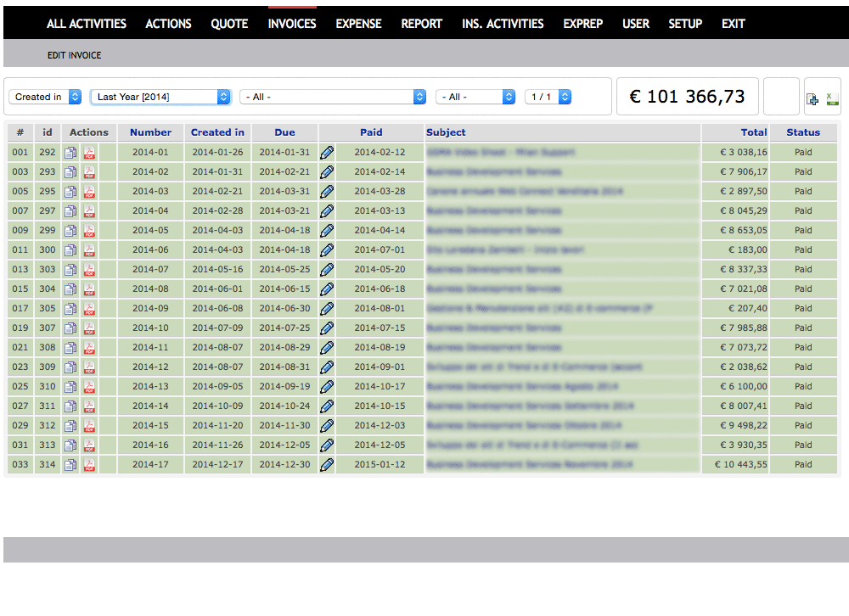849x616 pixels.
Task: Download the PDF for invoice 2014-01
Action: [89, 153]
